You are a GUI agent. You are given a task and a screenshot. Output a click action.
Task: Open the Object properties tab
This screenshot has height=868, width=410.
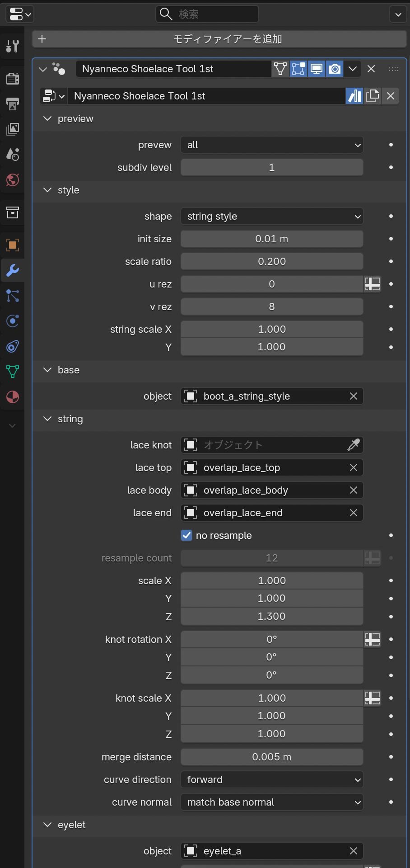12,245
